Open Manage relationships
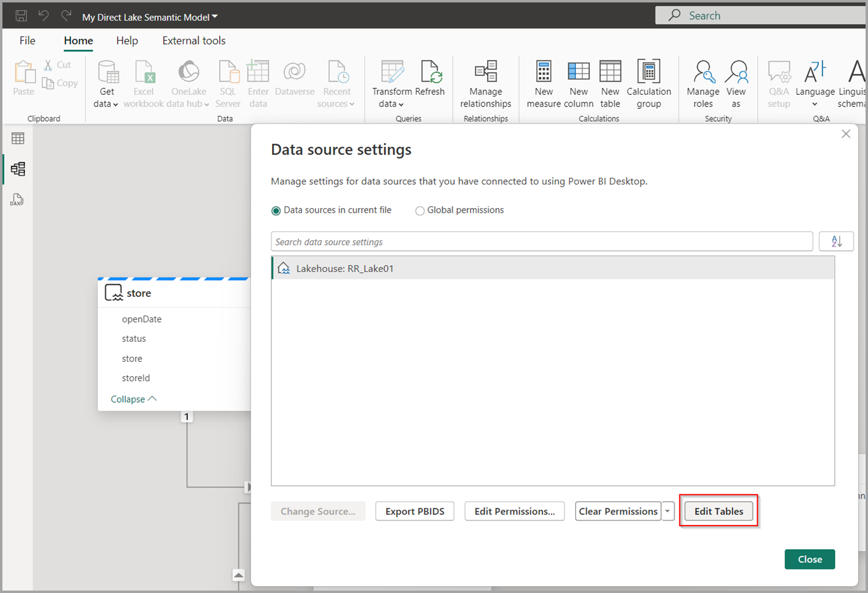Viewport: 868px width, 593px height. click(486, 84)
